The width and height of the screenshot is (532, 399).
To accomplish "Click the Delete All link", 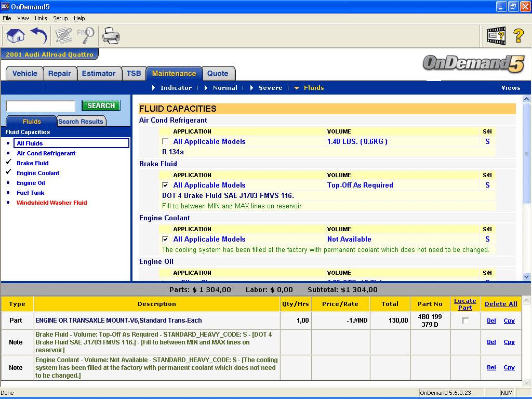I will click(x=501, y=304).
